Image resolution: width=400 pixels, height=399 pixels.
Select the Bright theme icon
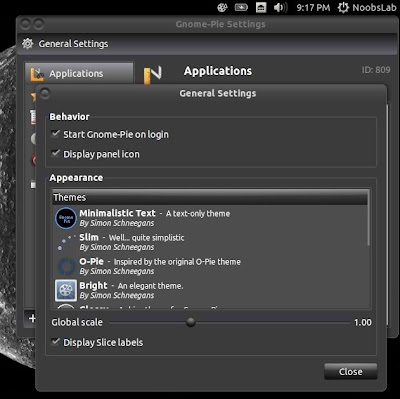point(66,290)
